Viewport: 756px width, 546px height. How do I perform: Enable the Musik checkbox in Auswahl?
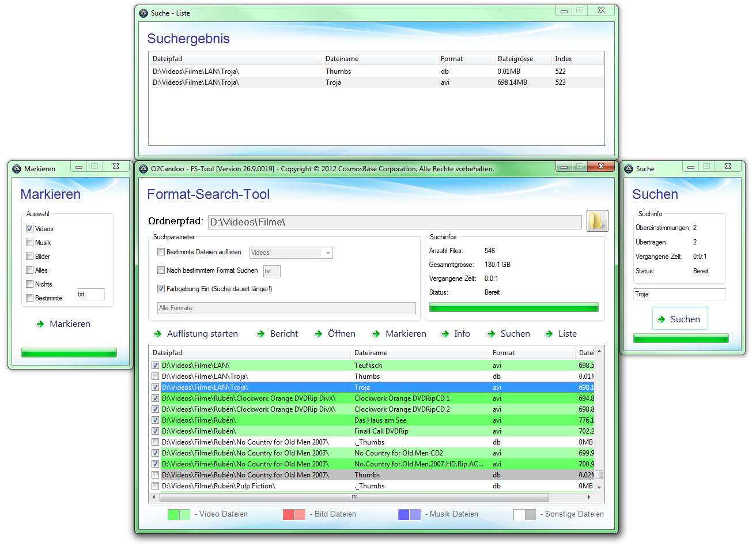pos(29,243)
